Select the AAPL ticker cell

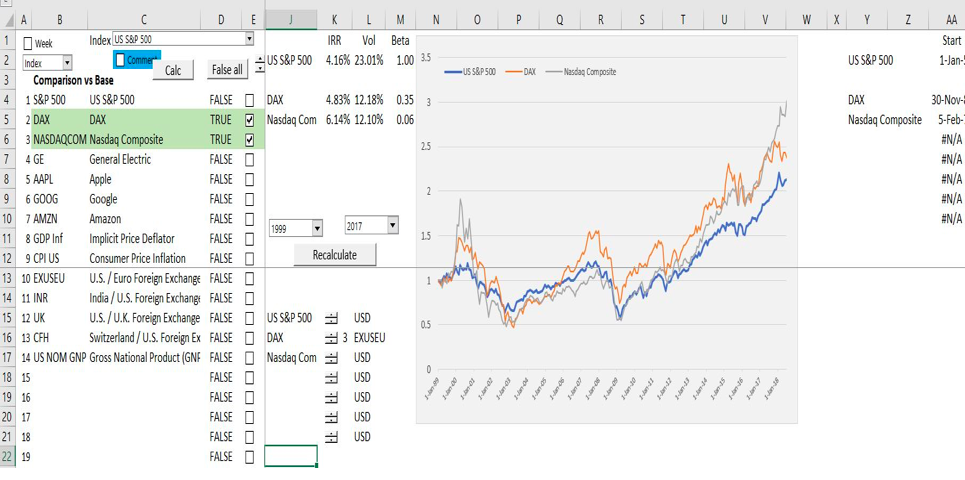[x=60, y=179]
